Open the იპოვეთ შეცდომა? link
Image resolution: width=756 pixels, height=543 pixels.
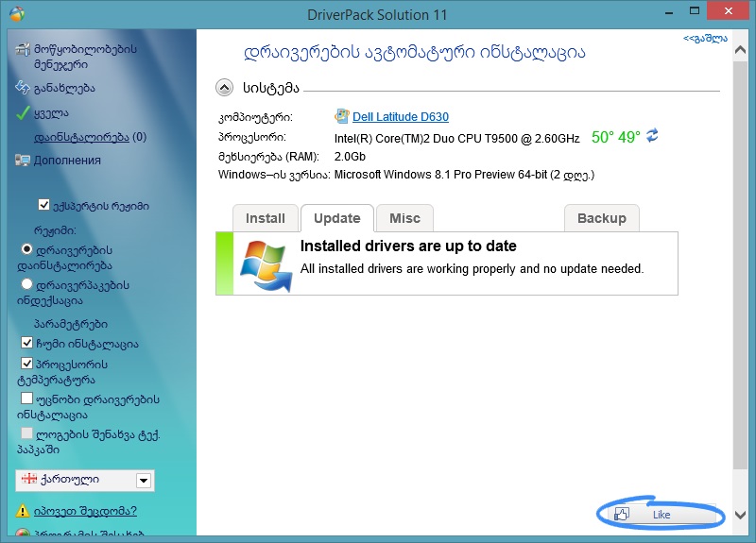85,511
